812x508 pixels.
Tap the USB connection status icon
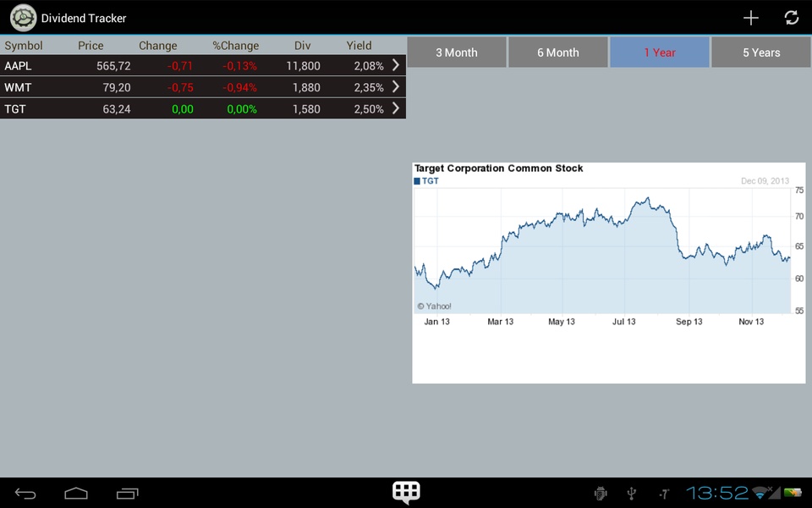[x=631, y=494]
